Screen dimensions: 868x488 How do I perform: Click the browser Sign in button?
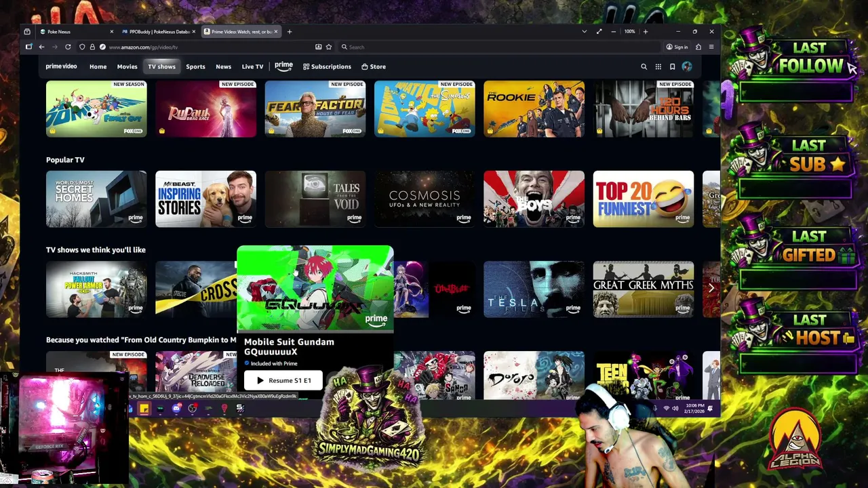[677, 47]
